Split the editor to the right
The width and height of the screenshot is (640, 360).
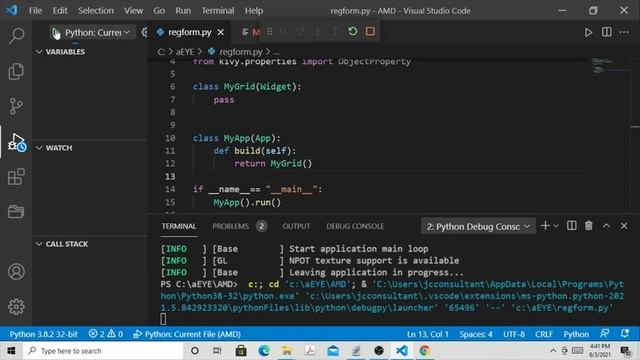tap(607, 32)
